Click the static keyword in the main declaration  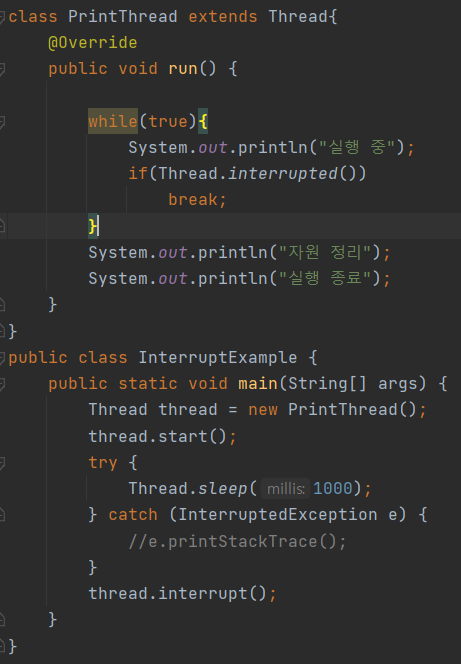tap(148, 384)
